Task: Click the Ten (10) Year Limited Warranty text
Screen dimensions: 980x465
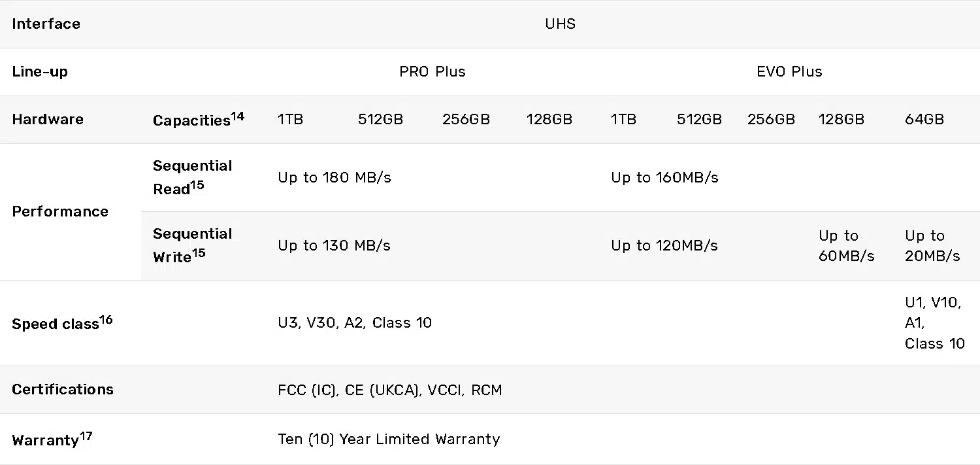Action: pyautogui.click(x=389, y=439)
